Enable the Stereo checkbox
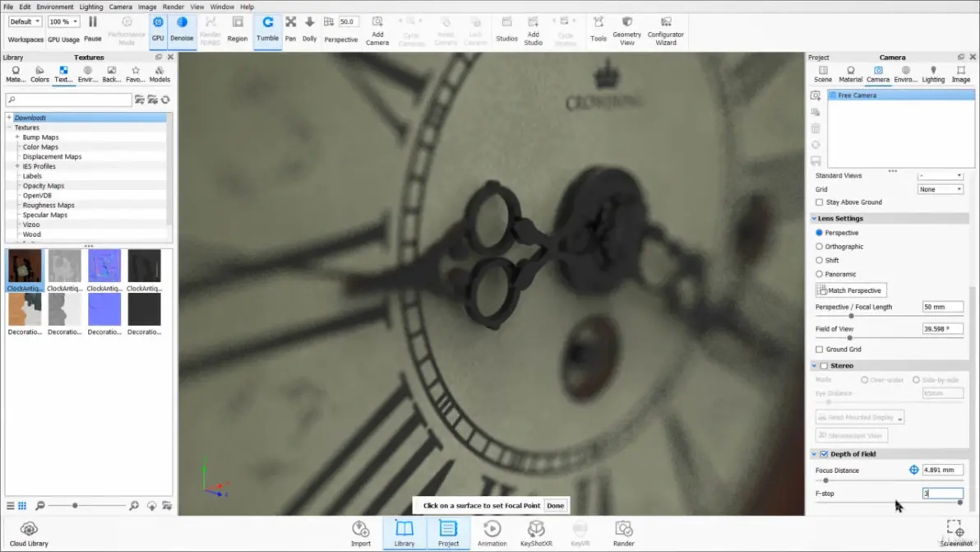This screenshot has width=980, height=552. (824, 366)
